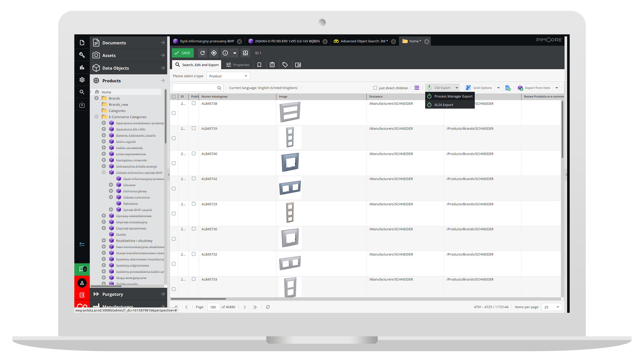644x362 pixels.
Task: Collapse the E-Commerce Categories folder
Action: pyautogui.click(x=97, y=117)
